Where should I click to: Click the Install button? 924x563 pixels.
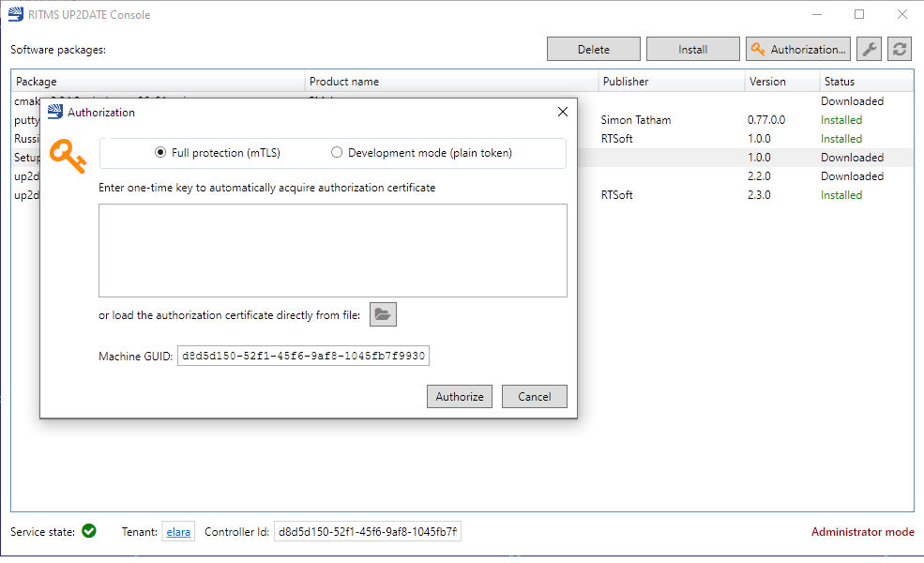(692, 50)
